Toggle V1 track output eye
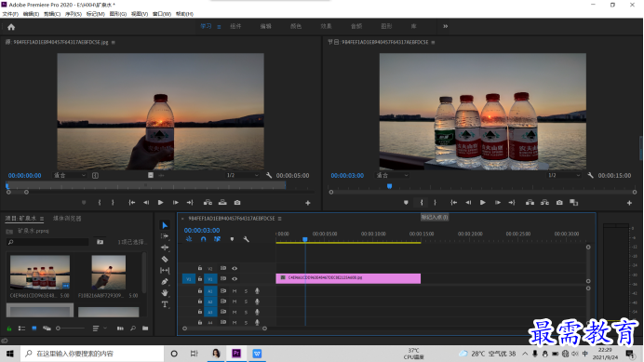Viewport: 644px width, 362px height. (235, 279)
